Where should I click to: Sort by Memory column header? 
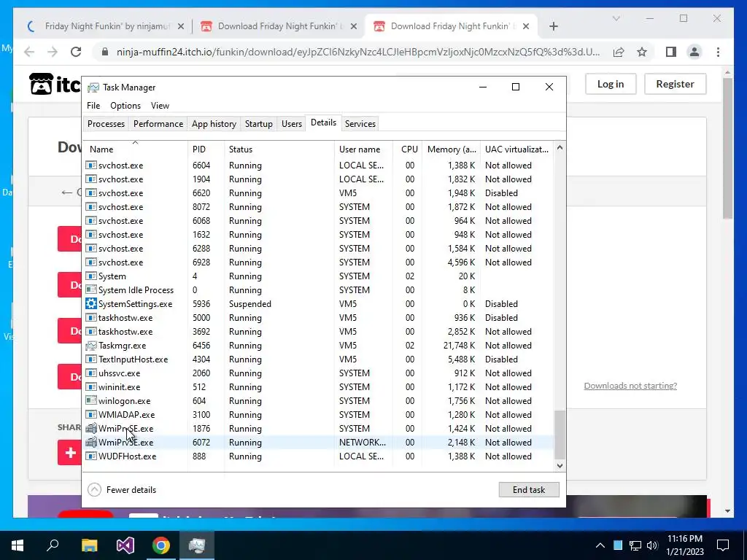(451, 149)
